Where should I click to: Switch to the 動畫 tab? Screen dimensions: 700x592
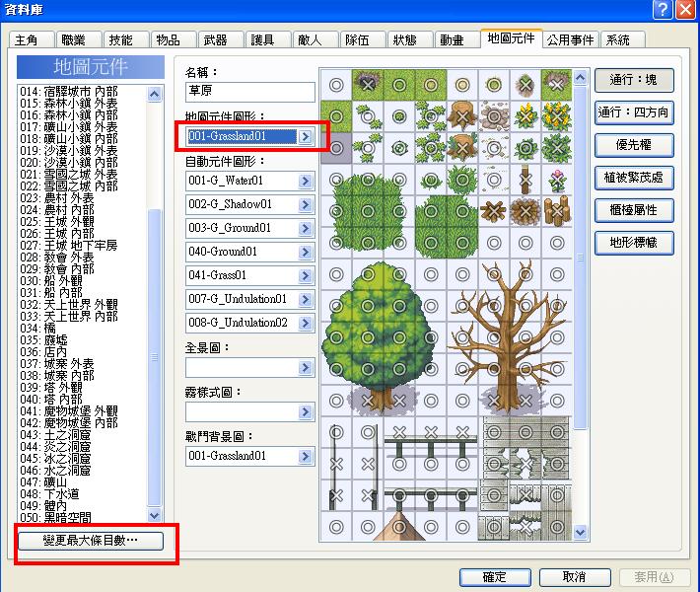pyautogui.click(x=457, y=39)
